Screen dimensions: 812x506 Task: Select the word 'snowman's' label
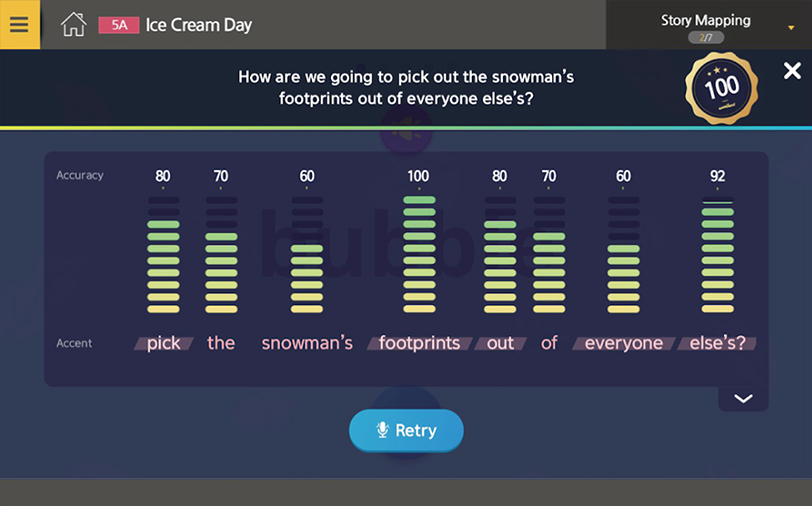307,343
